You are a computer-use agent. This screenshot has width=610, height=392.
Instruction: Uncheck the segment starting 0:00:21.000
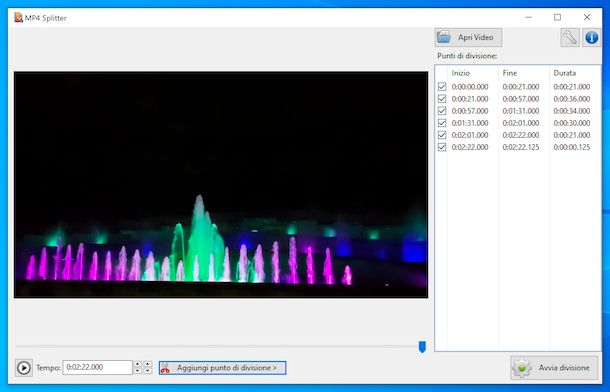[442, 98]
